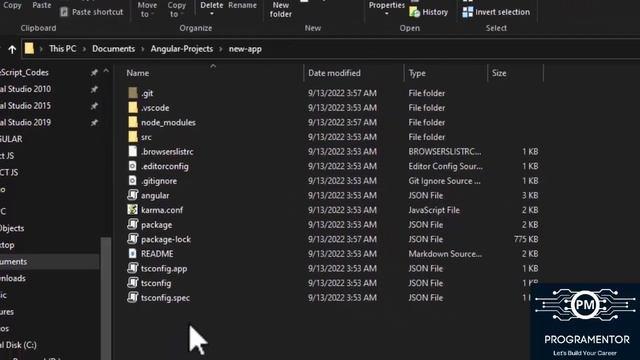Image resolution: width=640 pixels, height=360 pixels.
Task: Collapse navigation pane section with top arrow
Action: pos(106,71)
